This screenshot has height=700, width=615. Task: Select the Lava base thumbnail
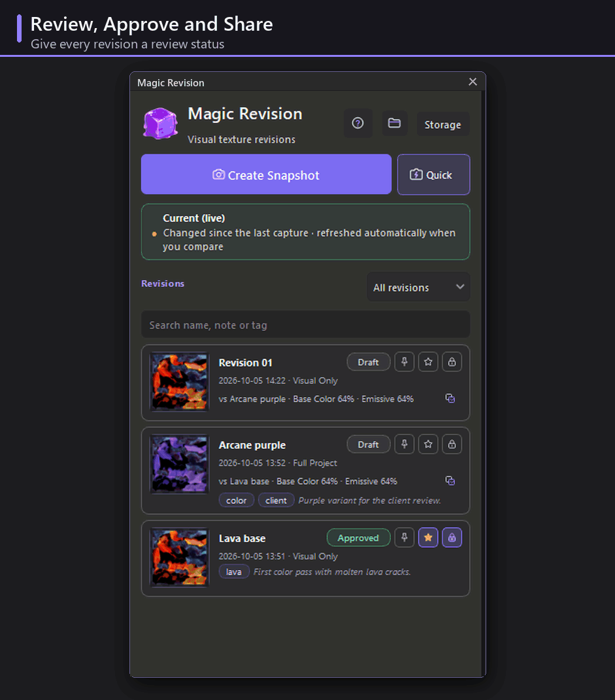(180, 558)
